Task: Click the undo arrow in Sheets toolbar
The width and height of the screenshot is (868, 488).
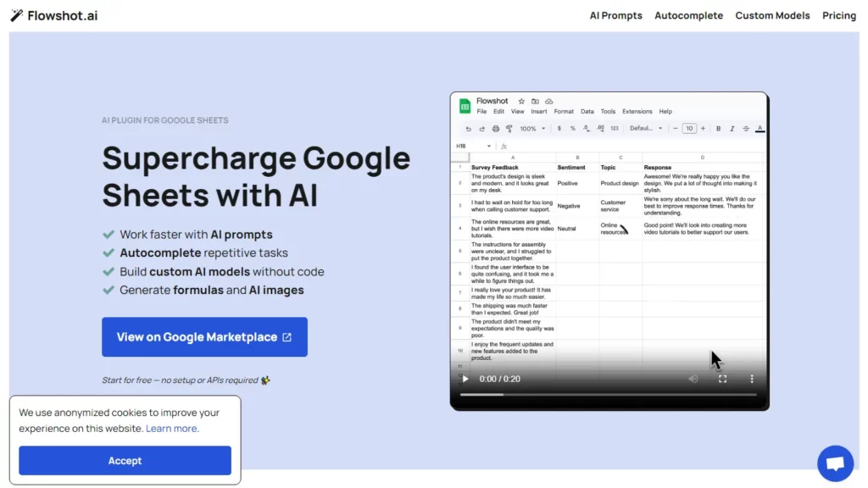Action: pos(468,129)
